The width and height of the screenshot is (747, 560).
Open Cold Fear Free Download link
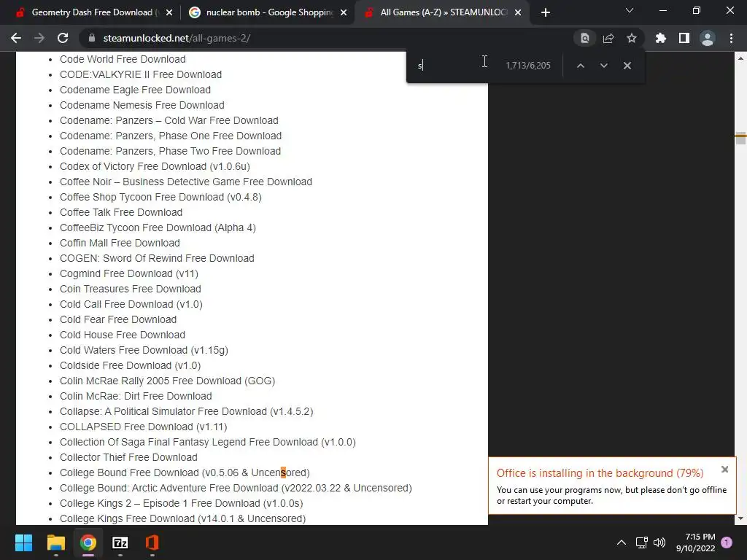[x=118, y=319]
